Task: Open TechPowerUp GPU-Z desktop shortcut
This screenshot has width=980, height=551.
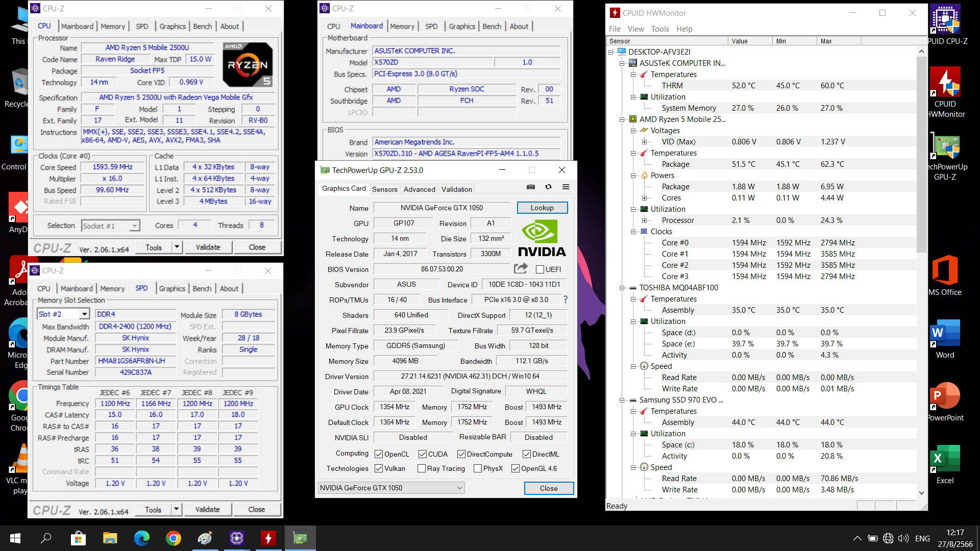Action: pos(946,156)
